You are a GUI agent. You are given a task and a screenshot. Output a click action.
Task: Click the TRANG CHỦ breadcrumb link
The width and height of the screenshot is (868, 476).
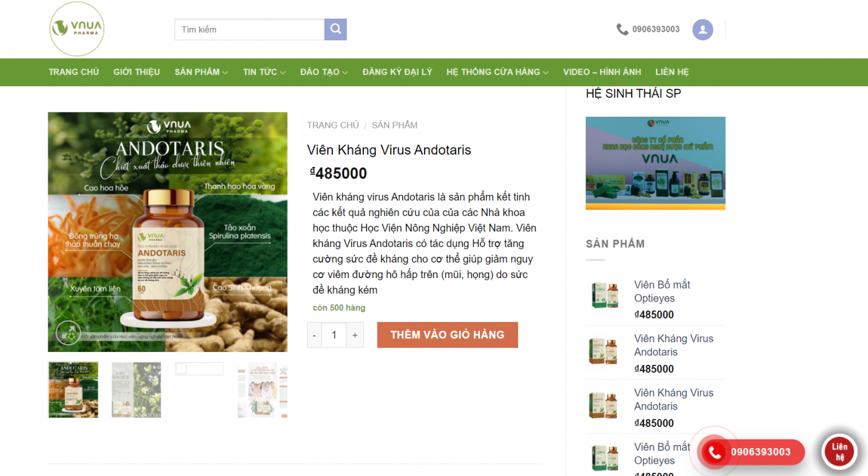tap(333, 125)
